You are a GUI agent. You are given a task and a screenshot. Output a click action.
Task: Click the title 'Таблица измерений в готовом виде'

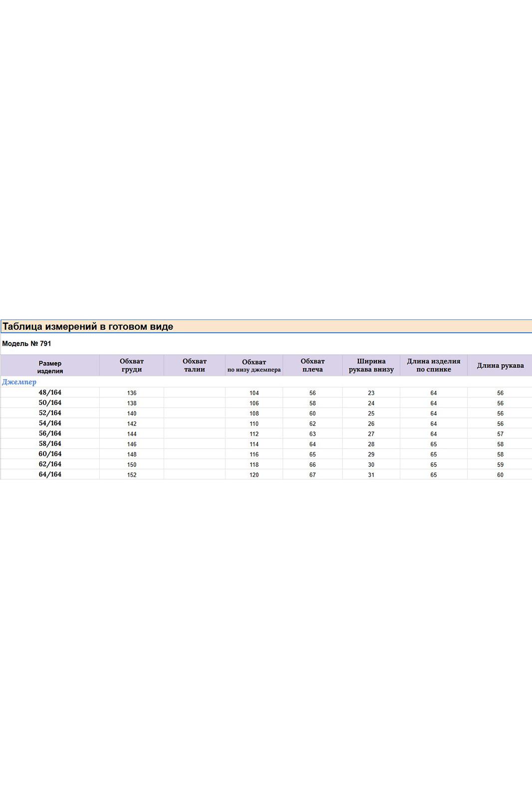(88, 327)
